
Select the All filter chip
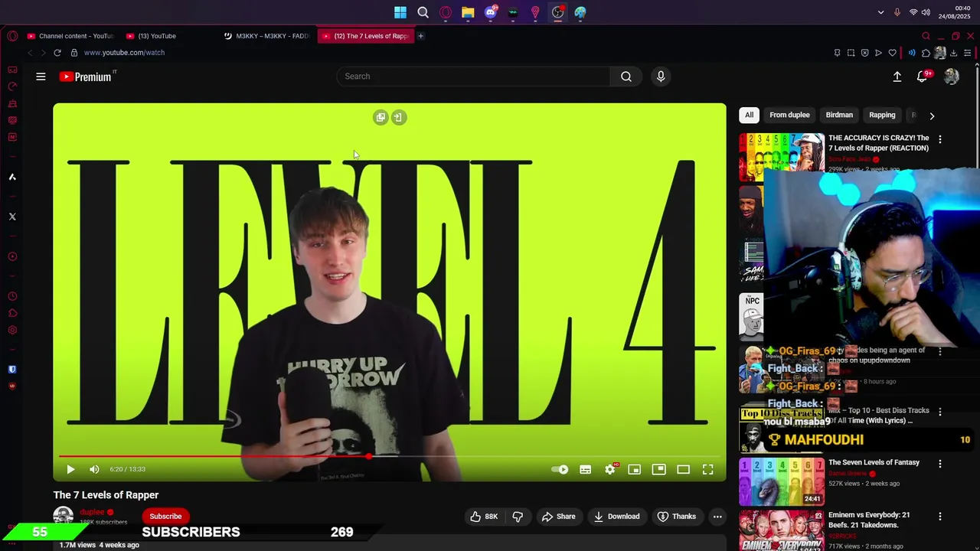[749, 115]
